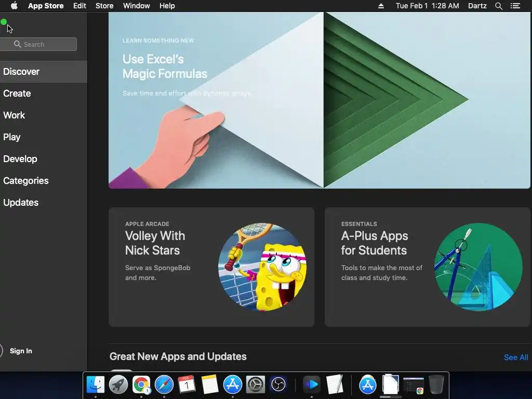Viewport: 532px width, 399px height.
Task: Click the eject icon in menu bar
Action: coord(381,6)
